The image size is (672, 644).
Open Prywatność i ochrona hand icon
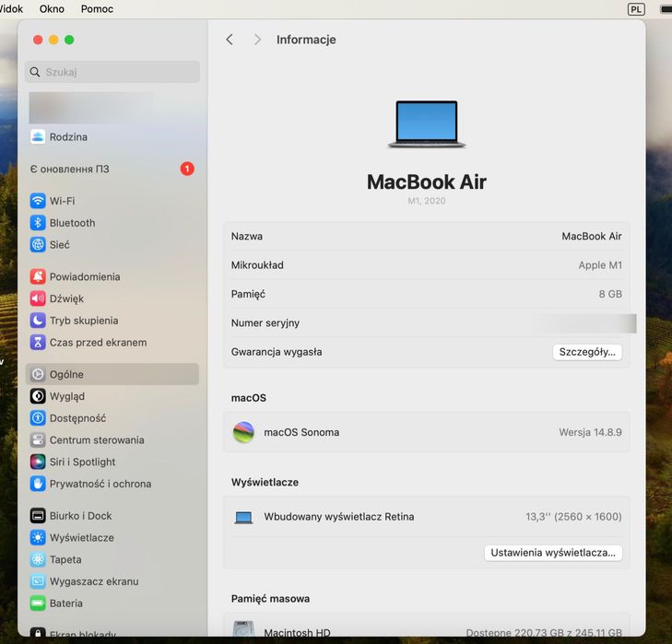pos(38,484)
